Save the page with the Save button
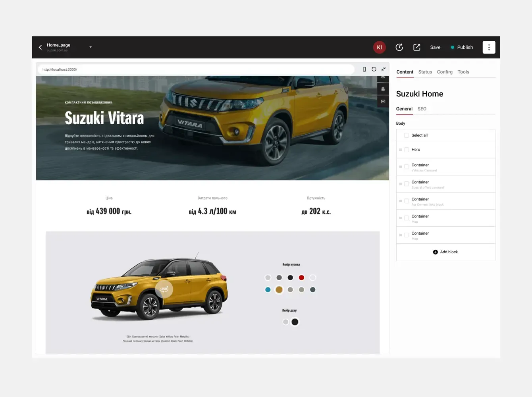This screenshot has width=532, height=397. 435,47
